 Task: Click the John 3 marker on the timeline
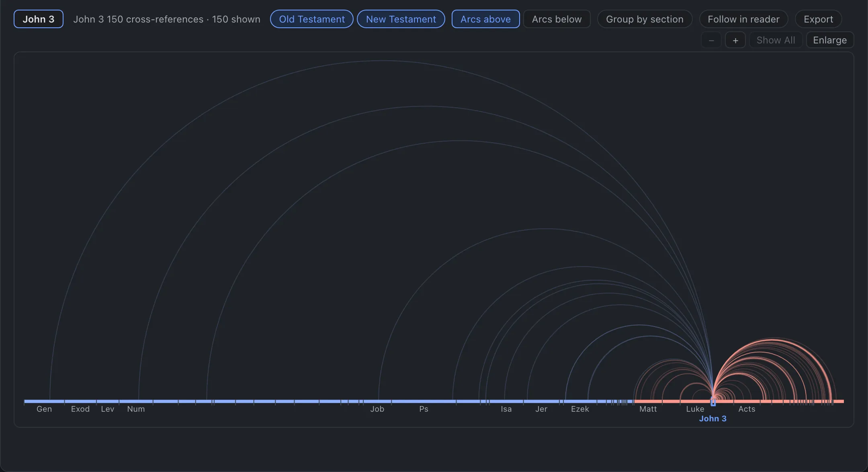pyautogui.click(x=713, y=402)
